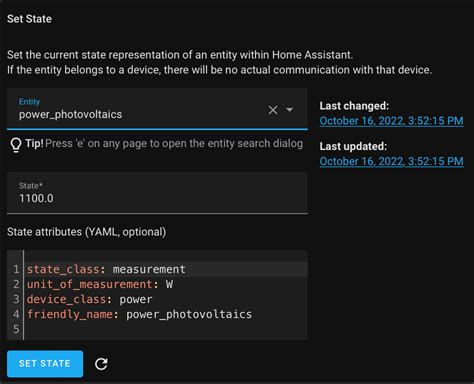Click the measurement value in YAML

coord(149,269)
